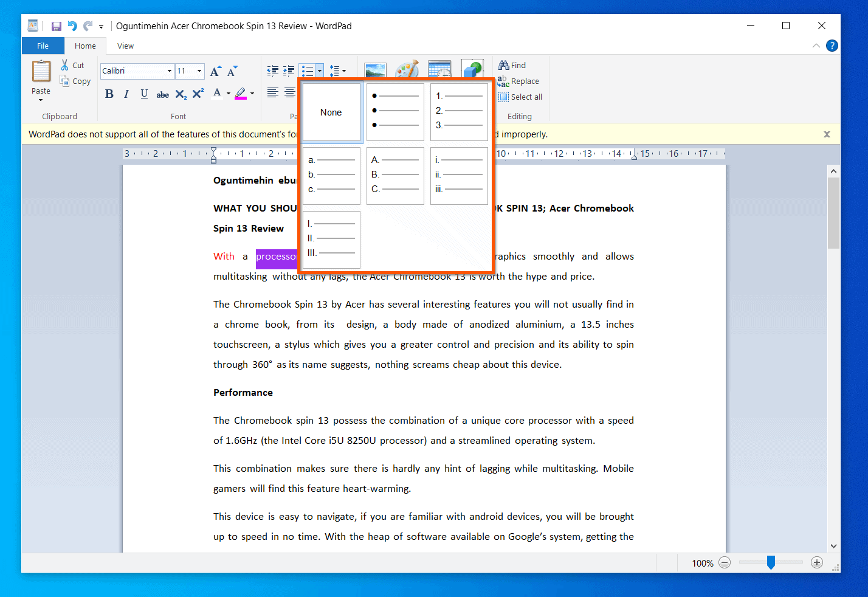Toggle strikethrough on selected text
868x597 pixels.
pyautogui.click(x=162, y=94)
